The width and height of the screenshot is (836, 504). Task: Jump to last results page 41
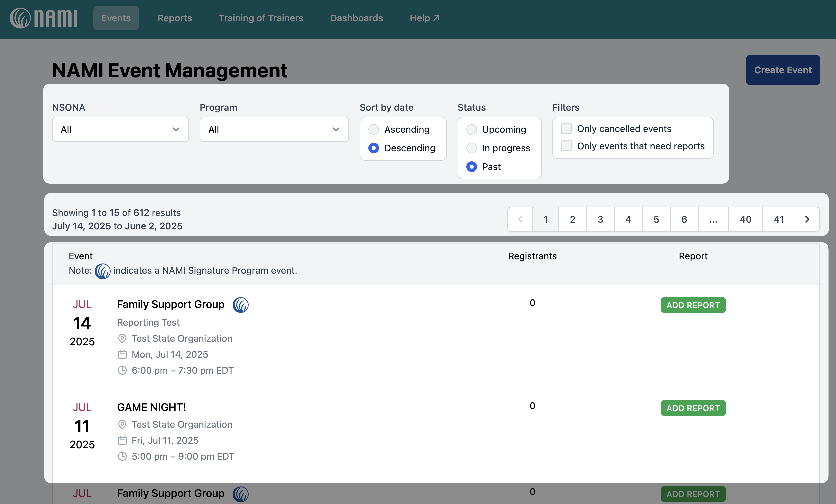pos(779,219)
